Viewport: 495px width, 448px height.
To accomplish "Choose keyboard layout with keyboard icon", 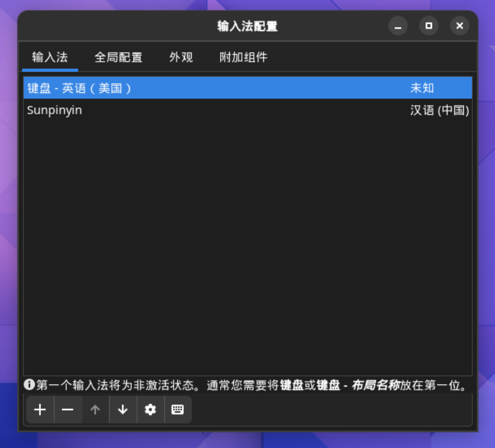I will (178, 410).
